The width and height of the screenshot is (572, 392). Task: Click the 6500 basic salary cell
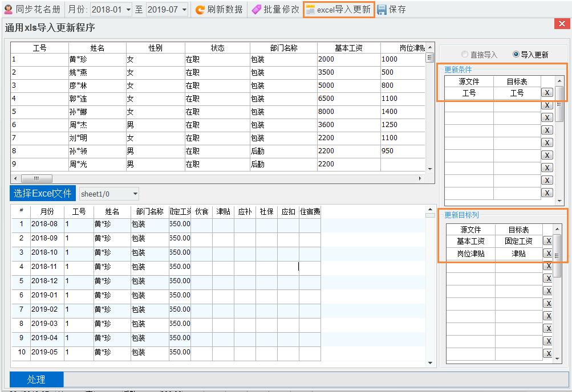[349, 99]
